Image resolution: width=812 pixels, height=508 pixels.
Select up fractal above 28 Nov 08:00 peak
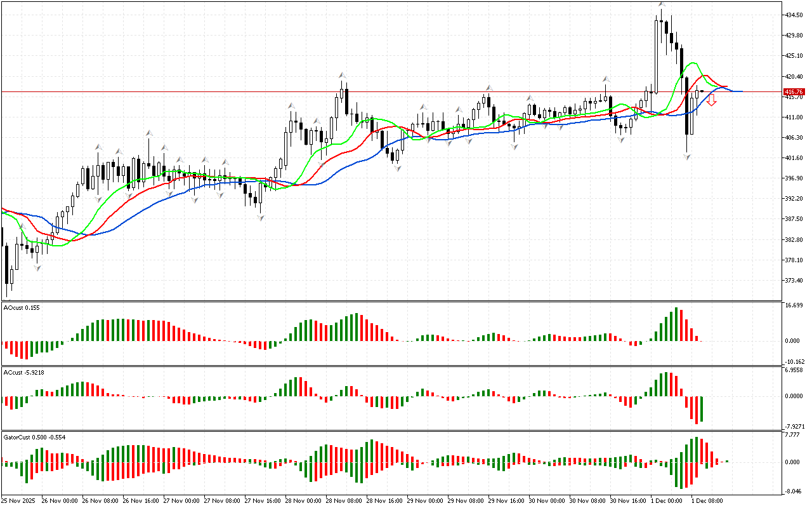coord(342,75)
